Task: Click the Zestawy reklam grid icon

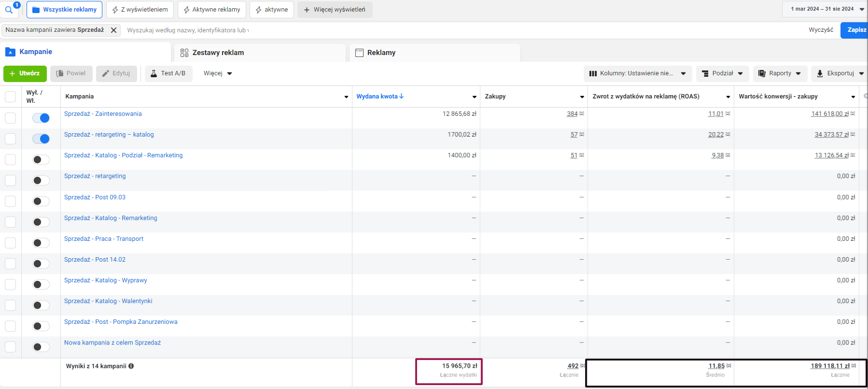Action: (184, 53)
